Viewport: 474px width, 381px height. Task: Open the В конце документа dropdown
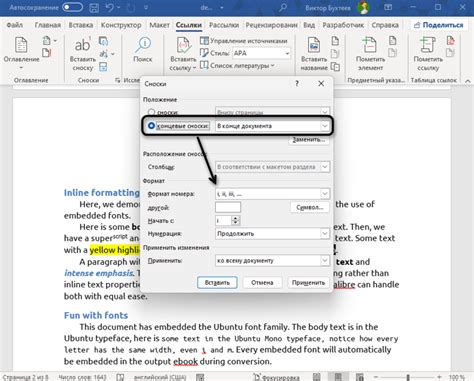272,126
